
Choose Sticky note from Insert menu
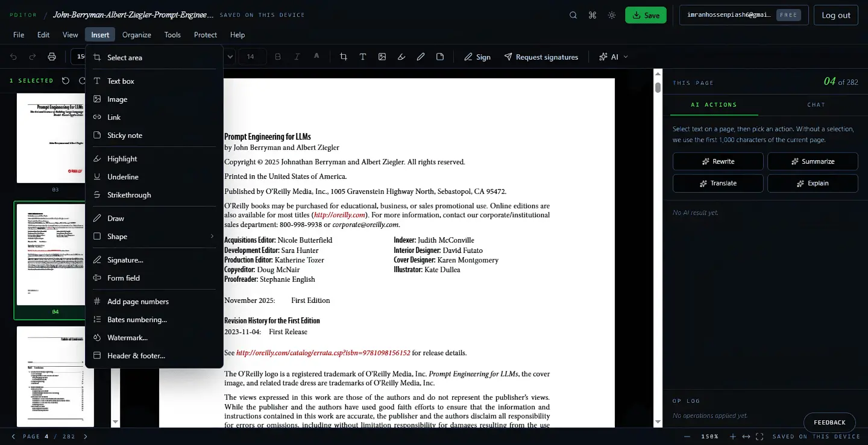154,135
